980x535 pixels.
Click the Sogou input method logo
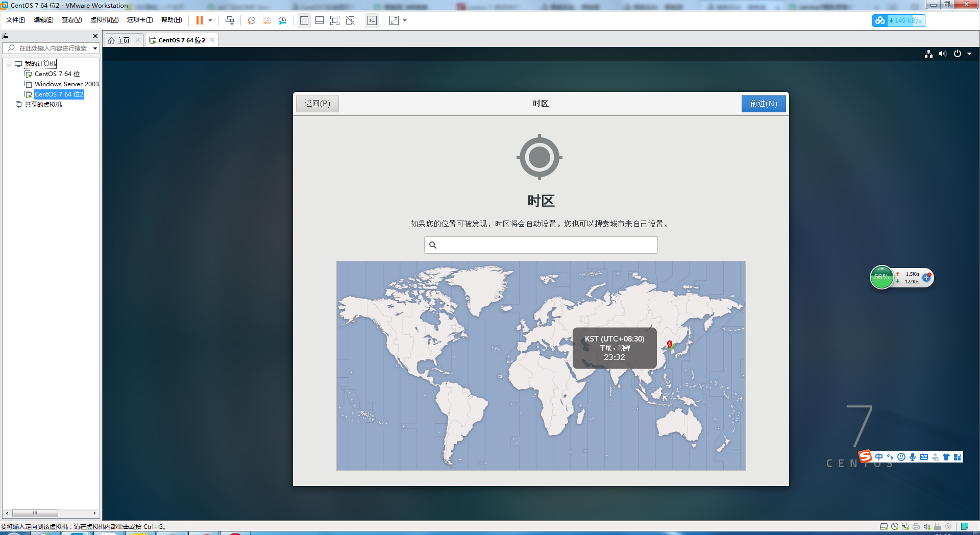click(x=865, y=456)
